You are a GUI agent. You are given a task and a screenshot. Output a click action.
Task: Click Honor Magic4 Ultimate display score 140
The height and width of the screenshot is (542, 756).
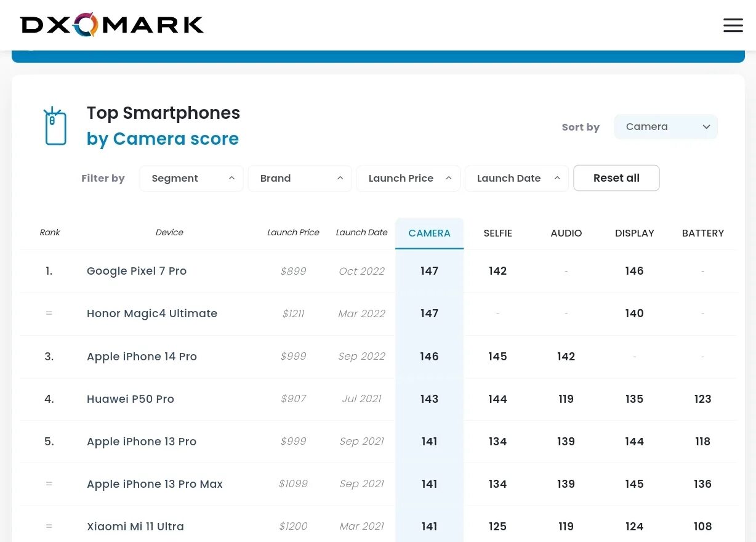634,313
